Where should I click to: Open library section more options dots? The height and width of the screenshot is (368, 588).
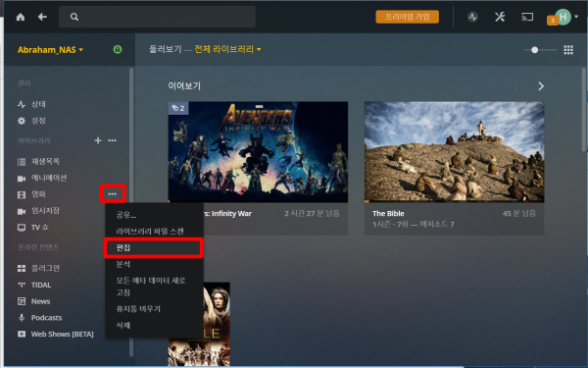coord(112,140)
